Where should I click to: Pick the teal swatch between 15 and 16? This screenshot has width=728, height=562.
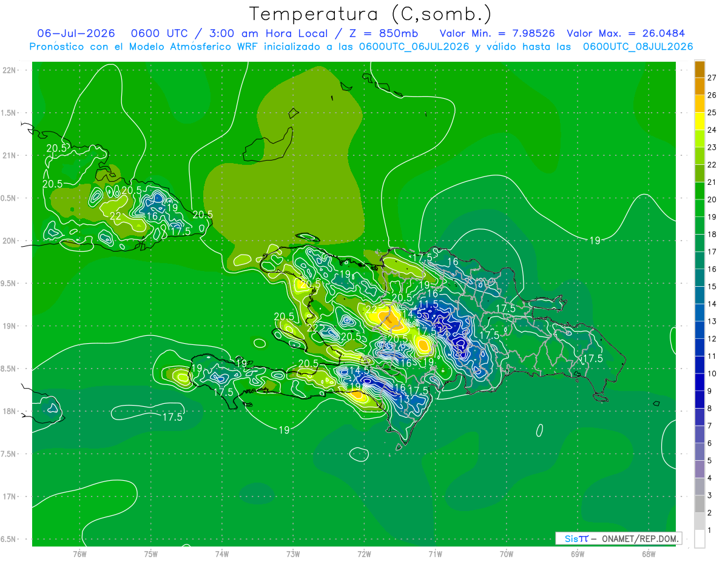click(699, 278)
